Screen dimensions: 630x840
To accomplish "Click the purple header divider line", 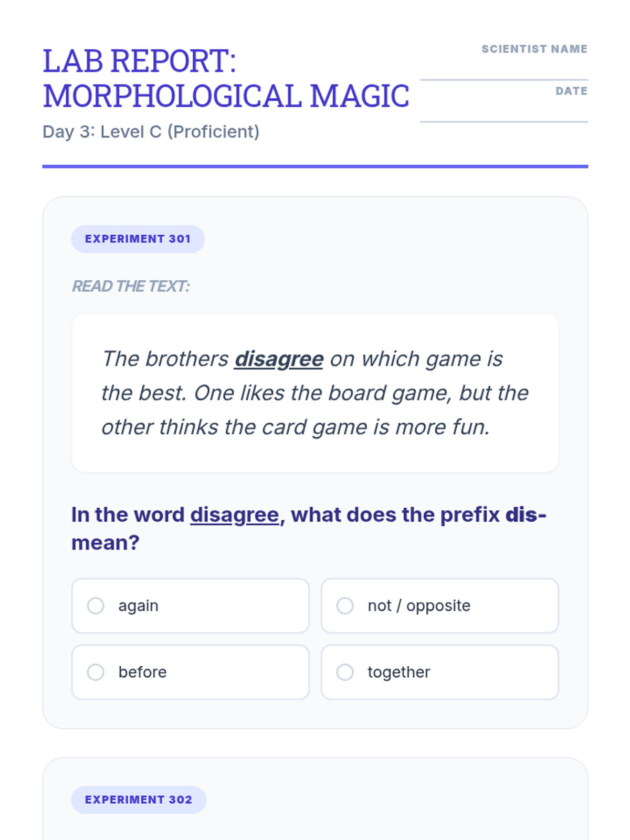I will [x=315, y=166].
